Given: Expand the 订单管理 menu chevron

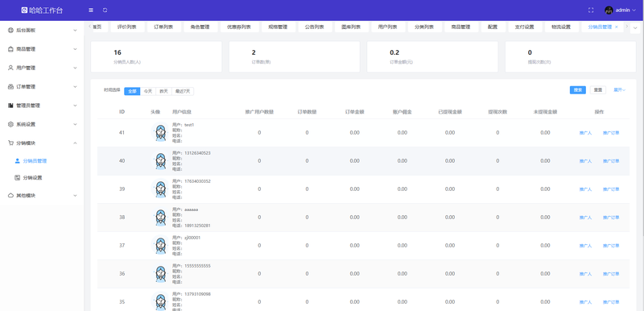Looking at the screenshot, I should tap(75, 87).
